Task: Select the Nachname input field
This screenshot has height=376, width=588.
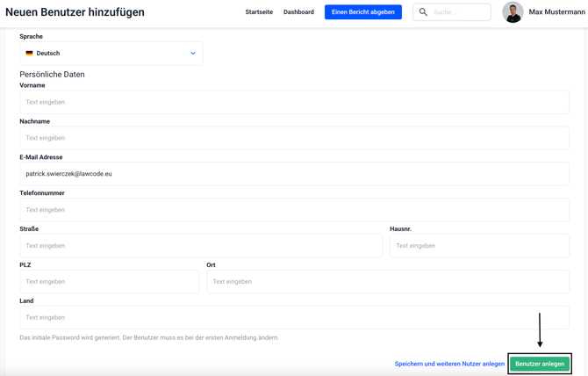Action: coord(294,138)
